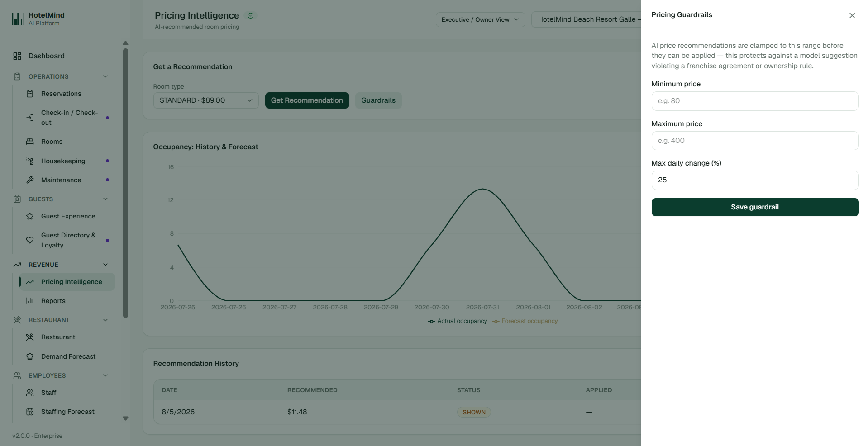The width and height of the screenshot is (868, 446).
Task: Go to Demand Forecast
Action: [x=68, y=356]
